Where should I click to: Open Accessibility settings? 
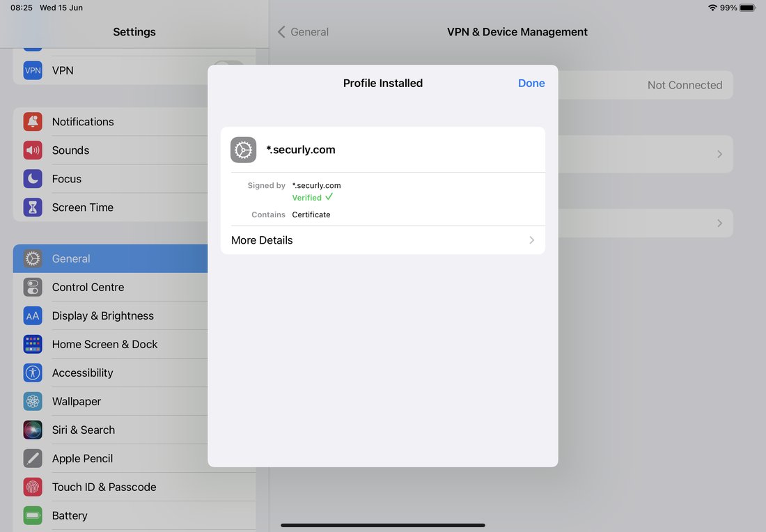pos(111,373)
